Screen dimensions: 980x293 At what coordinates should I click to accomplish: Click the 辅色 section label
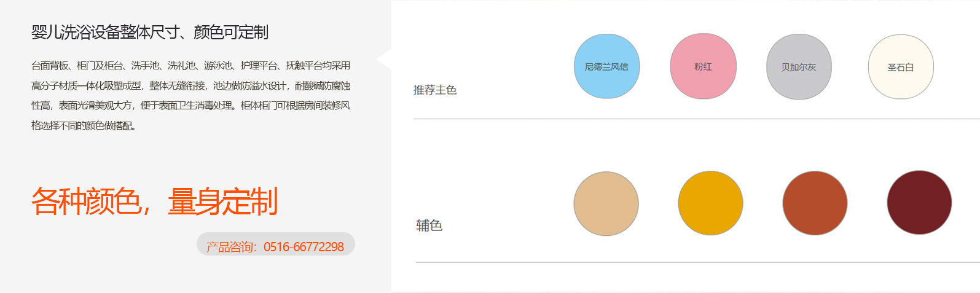(429, 225)
